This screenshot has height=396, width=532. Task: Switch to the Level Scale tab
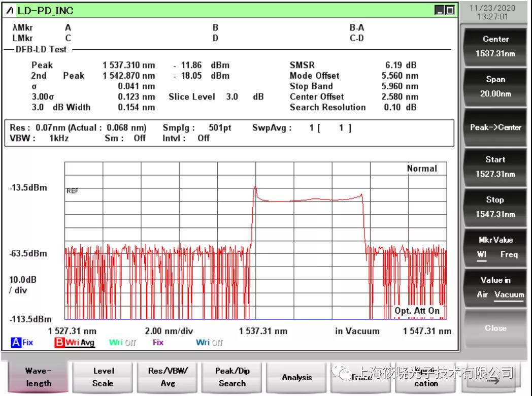(104, 377)
